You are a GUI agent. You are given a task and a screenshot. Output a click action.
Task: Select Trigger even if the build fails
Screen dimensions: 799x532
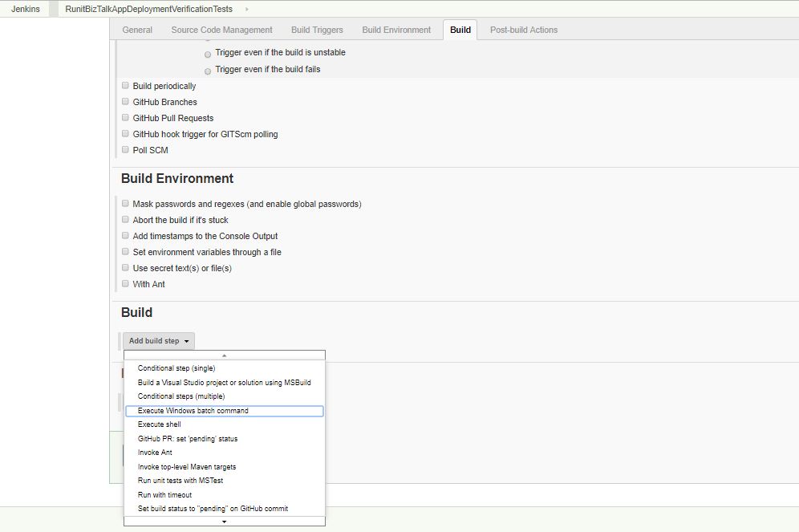click(208, 71)
